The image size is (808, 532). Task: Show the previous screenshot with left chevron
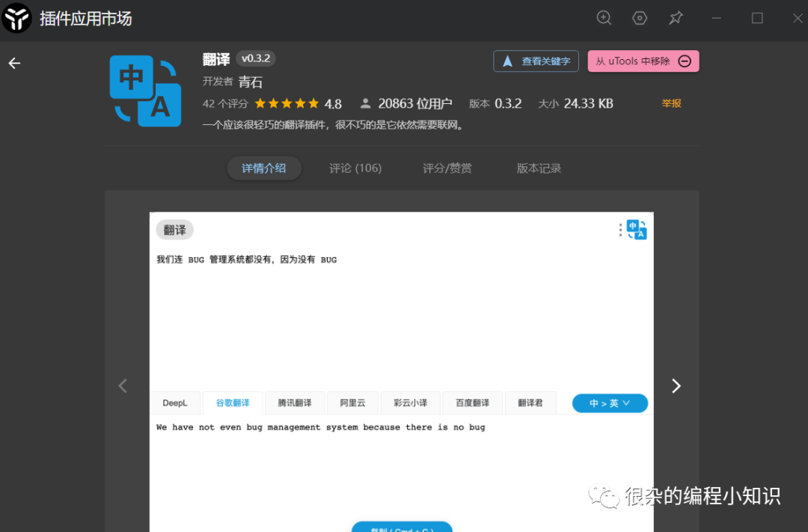123,385
